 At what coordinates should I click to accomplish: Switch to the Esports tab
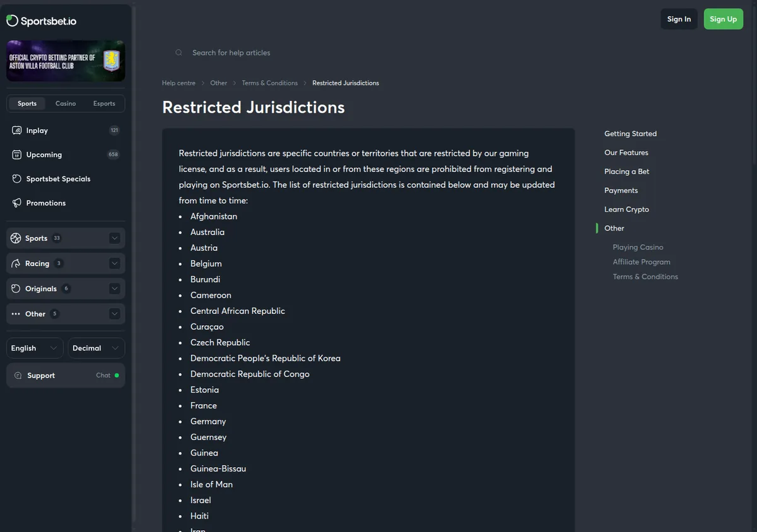(104, 103)
